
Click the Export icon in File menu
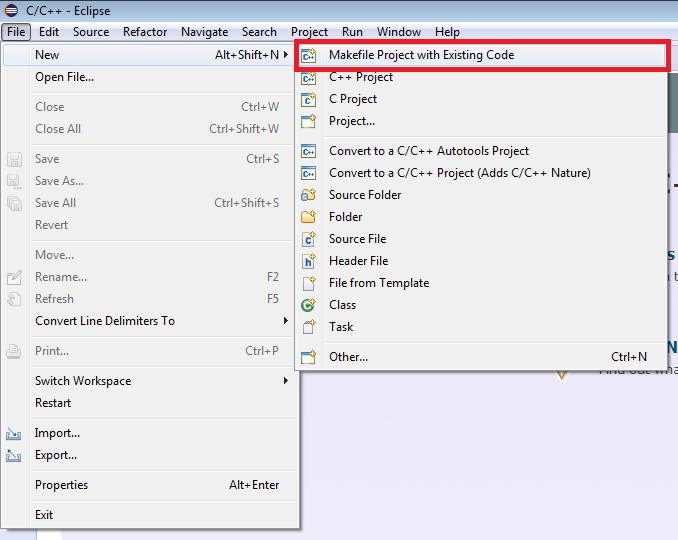[x=14, y=456]
